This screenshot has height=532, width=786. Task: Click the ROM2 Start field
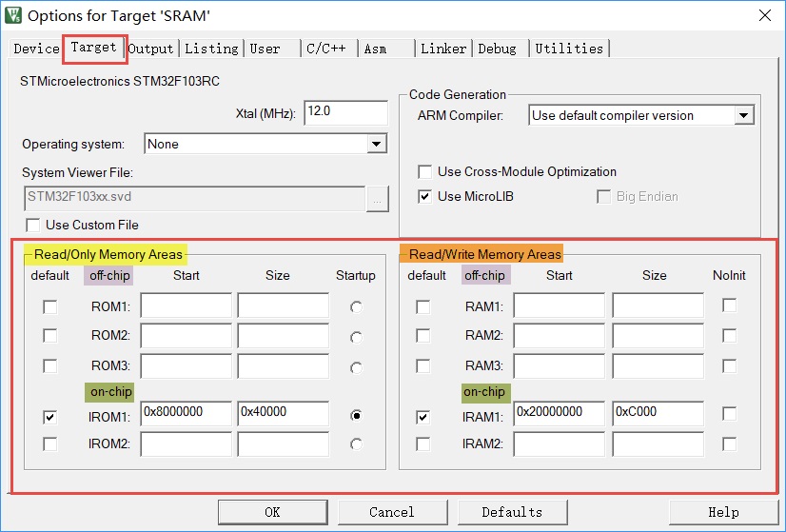click(186, 336)
